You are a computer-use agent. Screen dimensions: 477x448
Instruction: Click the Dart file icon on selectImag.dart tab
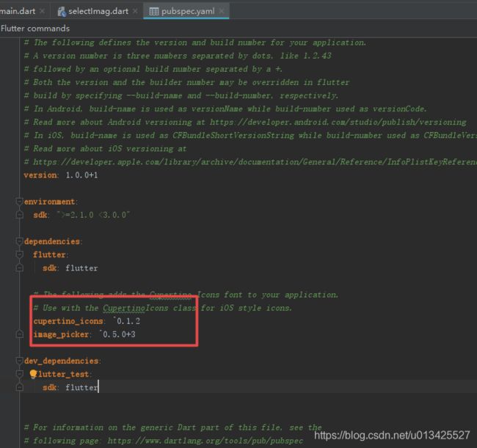(62, 12)
